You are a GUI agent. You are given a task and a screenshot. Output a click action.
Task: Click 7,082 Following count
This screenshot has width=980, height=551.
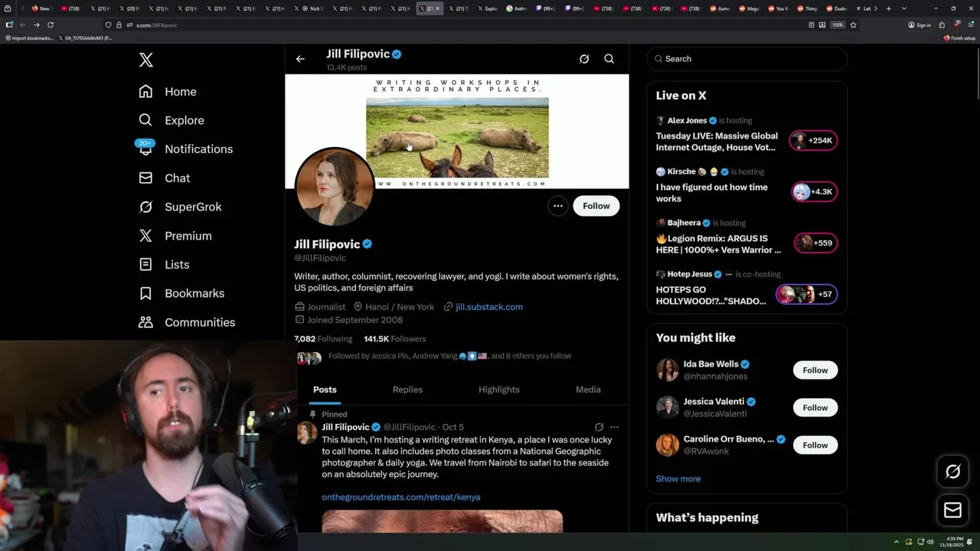pyautogui.click(x=323, y=339)
